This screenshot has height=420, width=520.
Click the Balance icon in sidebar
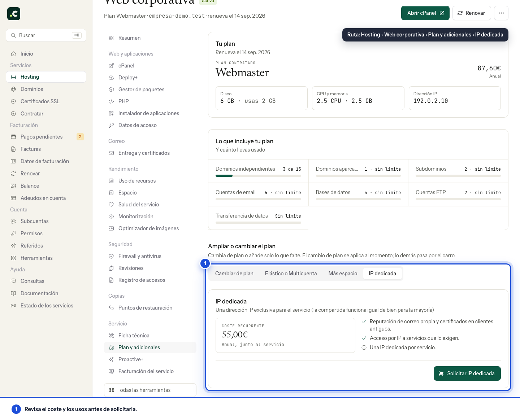(x=13, y=186)
